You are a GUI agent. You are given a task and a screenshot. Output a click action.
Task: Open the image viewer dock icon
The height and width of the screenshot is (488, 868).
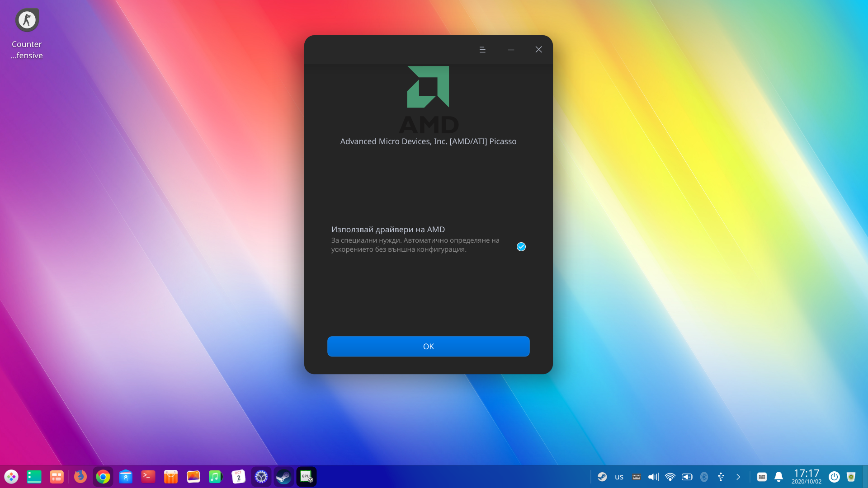pos(193,477)
